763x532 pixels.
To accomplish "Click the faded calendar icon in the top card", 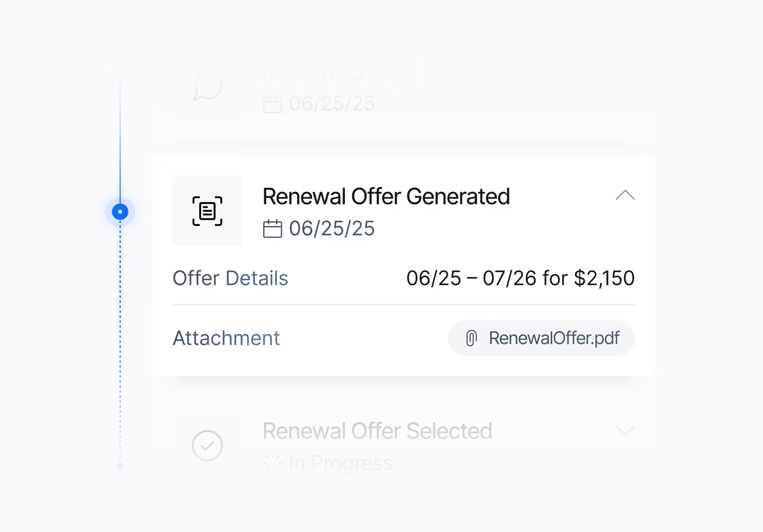I will pyautogui.click(x=272, y=103).
